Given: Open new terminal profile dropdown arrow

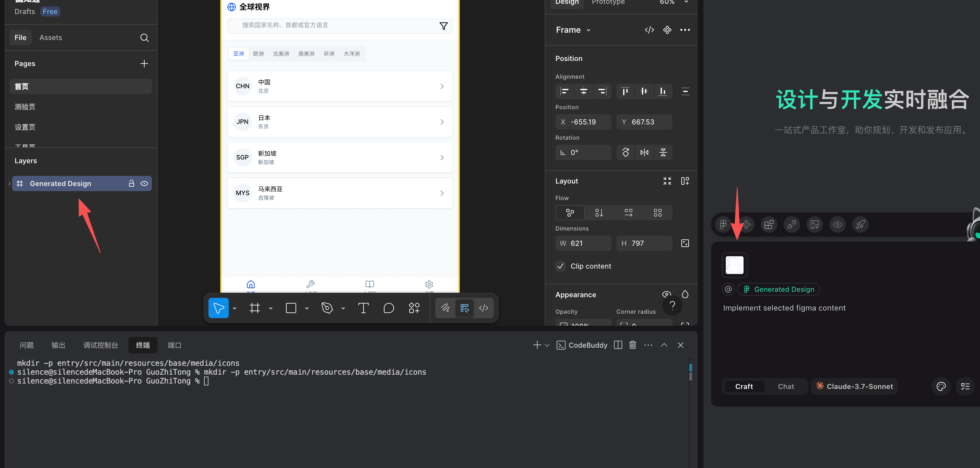Looking at the screenshot, I should [x=547, y=345].
